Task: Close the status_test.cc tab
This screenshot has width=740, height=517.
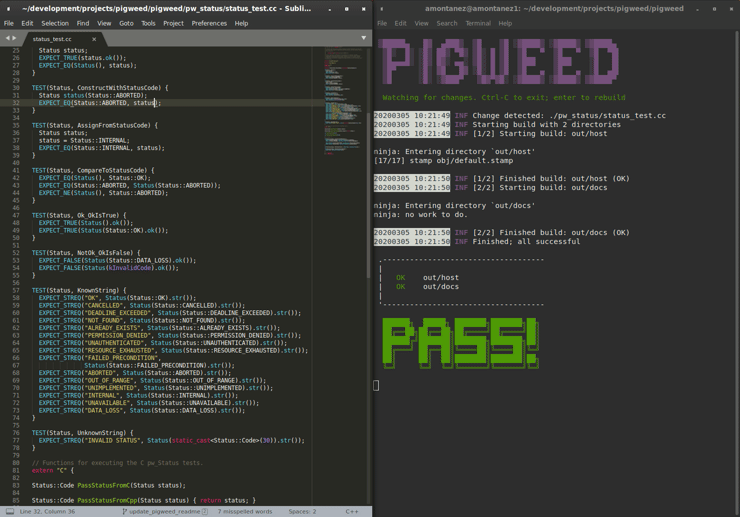Action: (94, 39)
